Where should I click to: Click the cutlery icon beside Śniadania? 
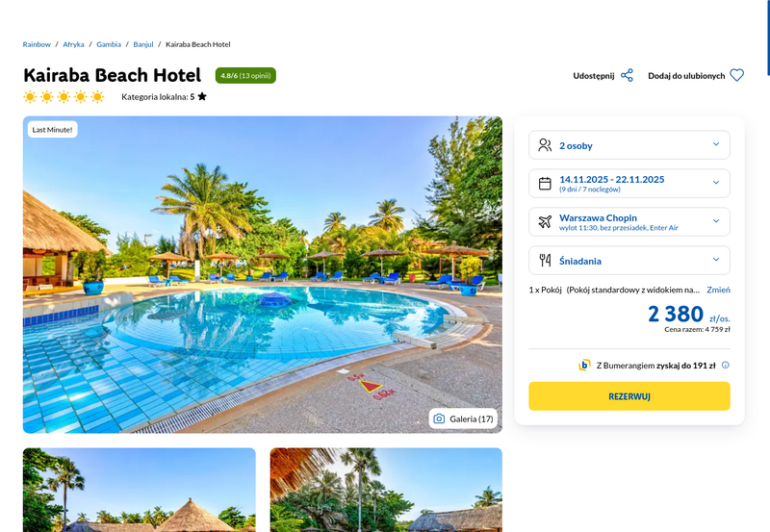545,260
